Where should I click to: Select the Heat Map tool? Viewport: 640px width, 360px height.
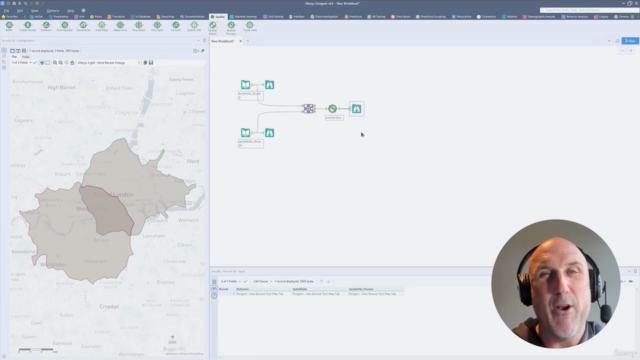(x=102, y=26)
